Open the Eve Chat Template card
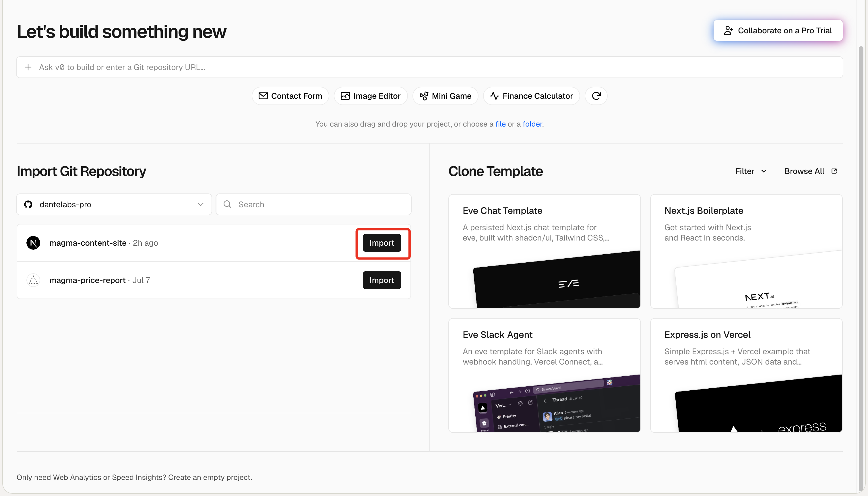The width and height of the screenshot is (868, 496). tap(545, 251)
